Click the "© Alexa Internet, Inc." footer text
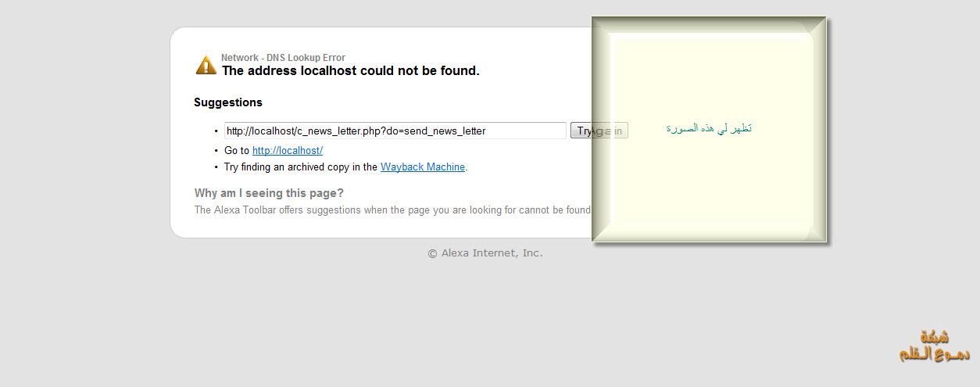Viewport: 980px width, 387px height. [485, 253]
